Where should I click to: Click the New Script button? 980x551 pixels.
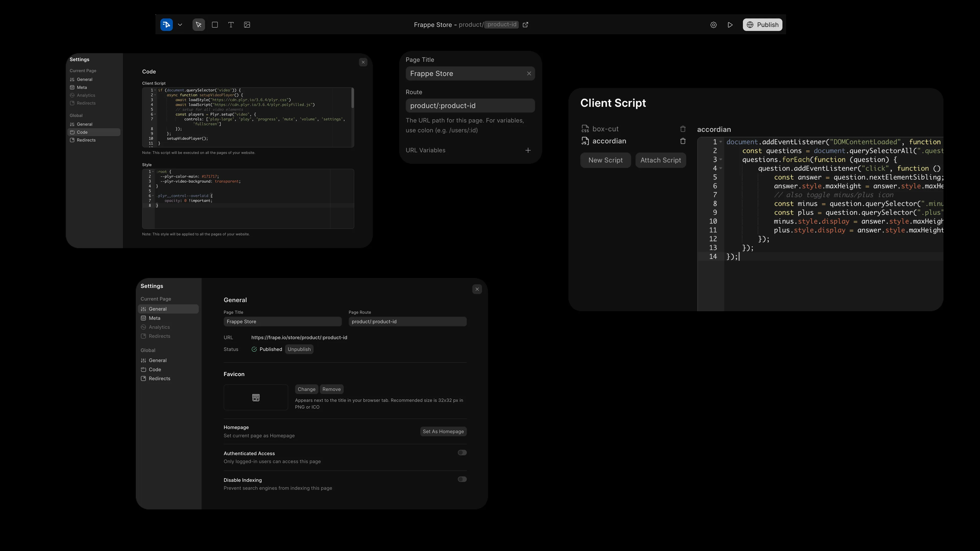point(606,160)
